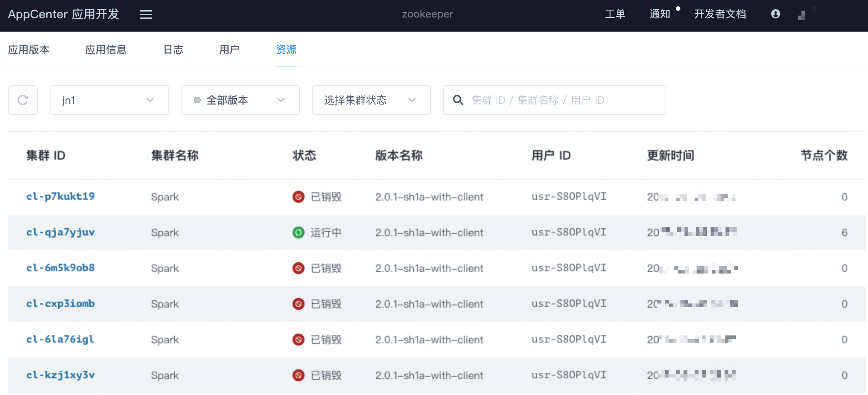Click the destroyed status icon for cl-6la76igl
868x395 pixels.
point(299,340)
